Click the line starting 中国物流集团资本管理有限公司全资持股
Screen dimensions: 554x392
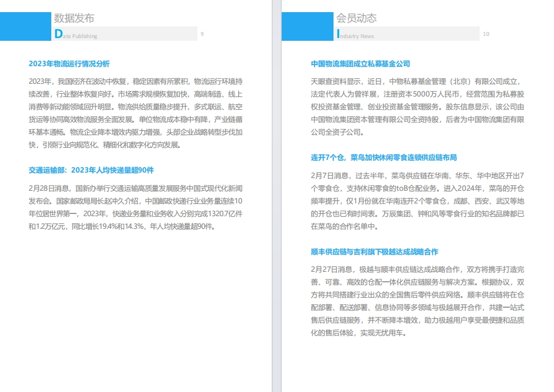[x=418, y=120]
